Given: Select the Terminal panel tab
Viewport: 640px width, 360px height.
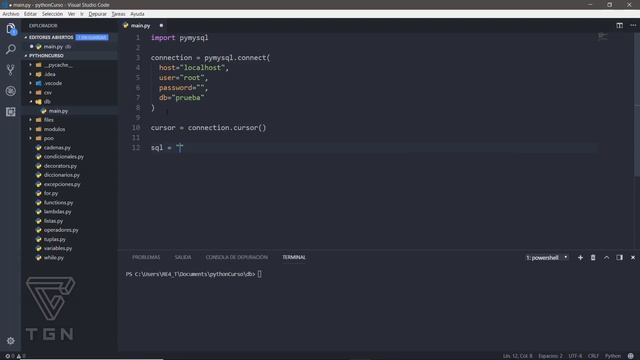Looking at the screenshot, I should 294,257.
